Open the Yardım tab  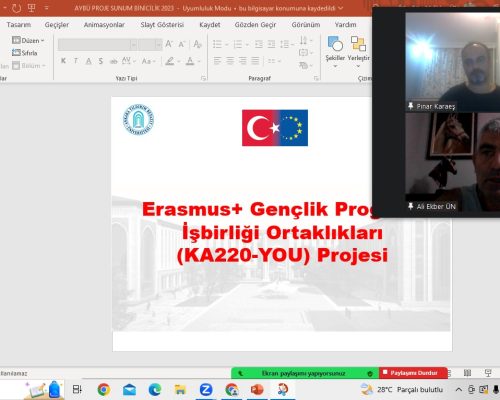(345, 25)
